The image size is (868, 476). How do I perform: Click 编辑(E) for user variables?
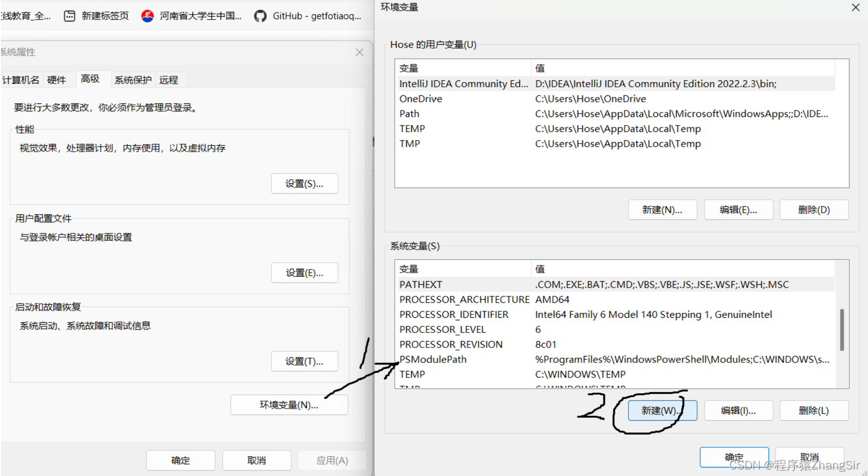(x=738, y=210)
